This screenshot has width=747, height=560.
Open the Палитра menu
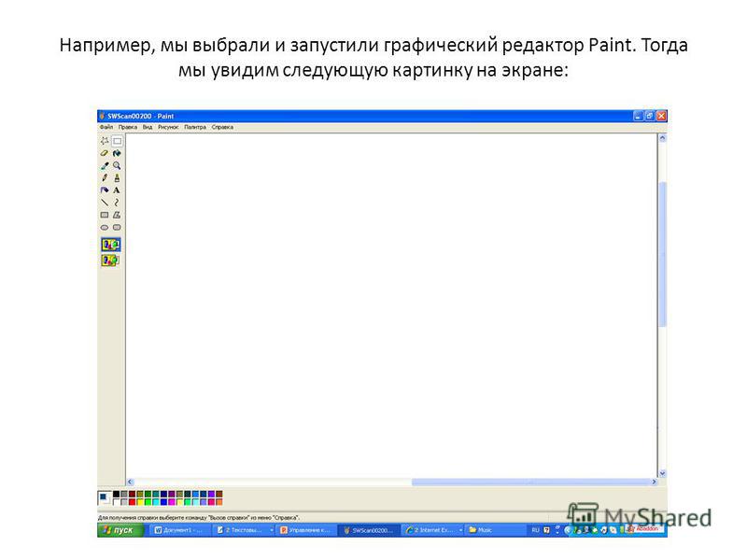coord(194,126)
